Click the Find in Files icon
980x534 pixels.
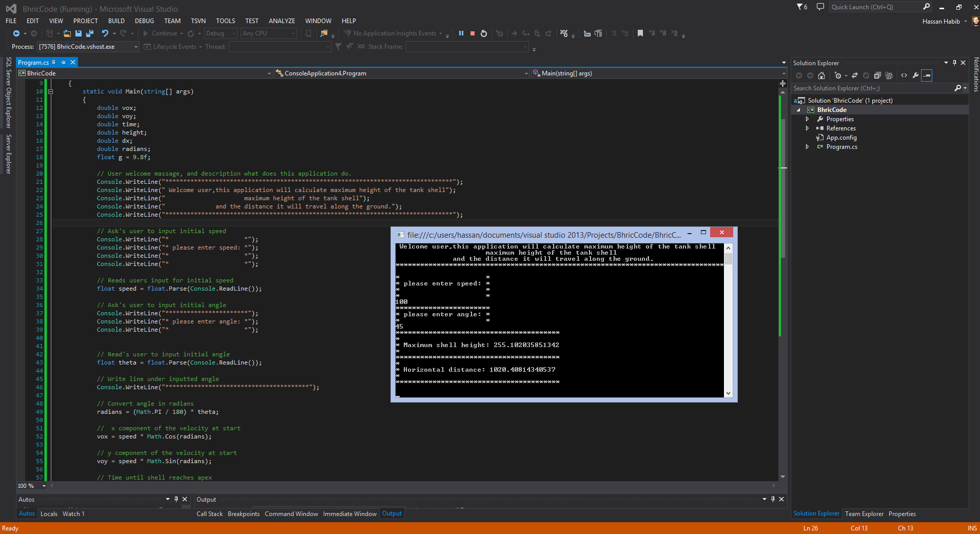pyautogui.click(x=324, y=33)
